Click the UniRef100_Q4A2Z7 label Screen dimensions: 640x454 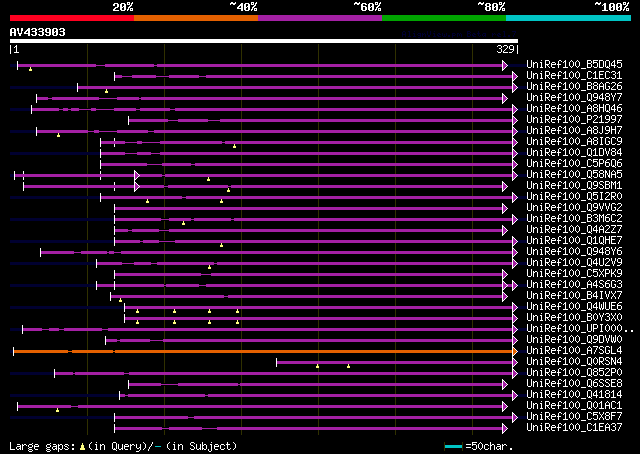coord(574,230)
